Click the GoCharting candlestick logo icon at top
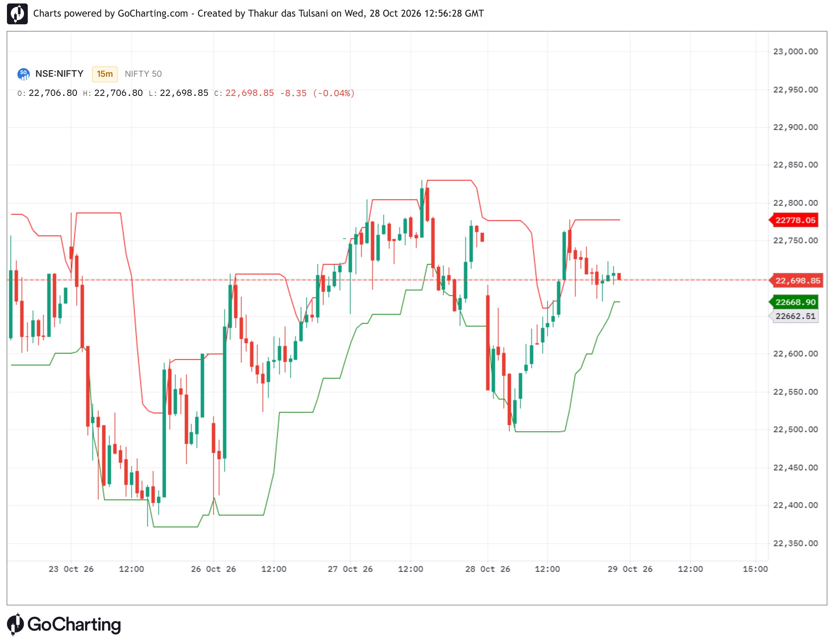834x644 pixels. click(x=17, y=14)
